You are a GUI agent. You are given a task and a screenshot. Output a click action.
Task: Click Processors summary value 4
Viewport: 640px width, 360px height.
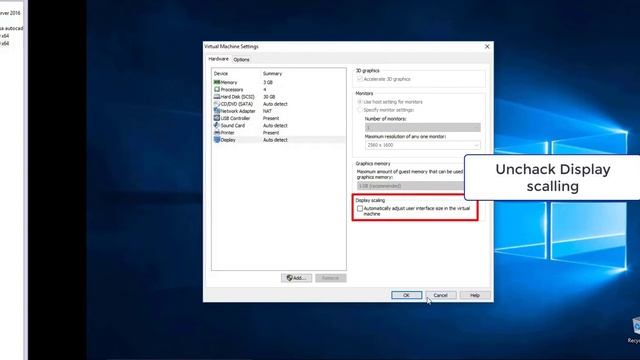coord(265,89)
